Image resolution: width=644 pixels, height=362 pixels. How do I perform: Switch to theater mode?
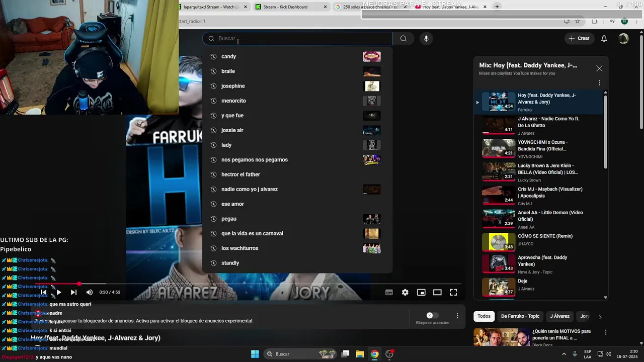coord(437,292)
